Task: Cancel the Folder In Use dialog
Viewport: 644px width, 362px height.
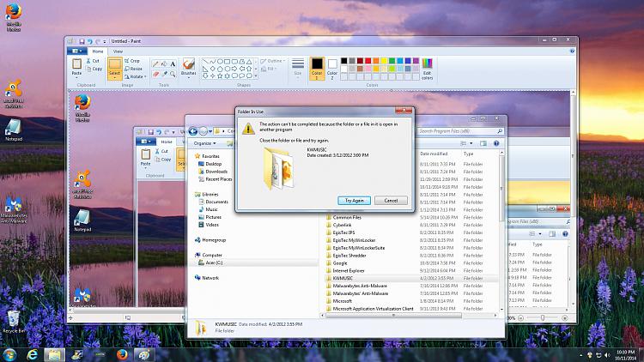Action: [391, 201]
